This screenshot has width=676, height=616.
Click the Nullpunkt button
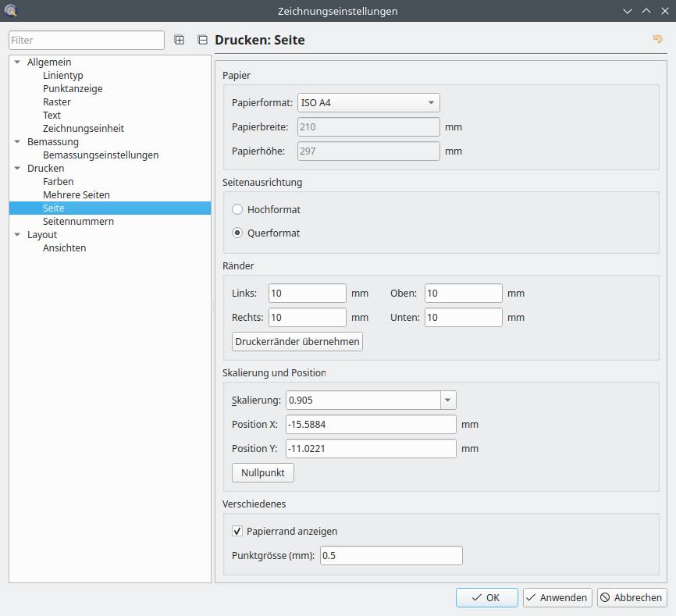(x=263, y=472)
